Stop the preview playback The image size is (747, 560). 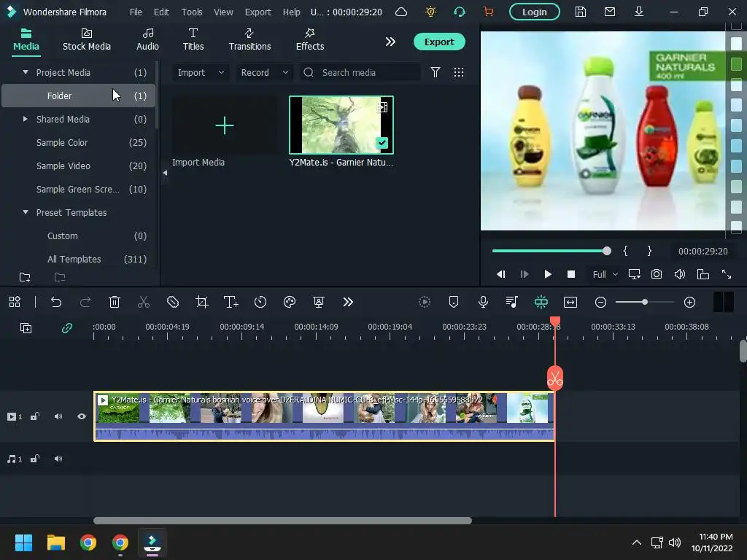pyautogui.click(x=570, y=274)
